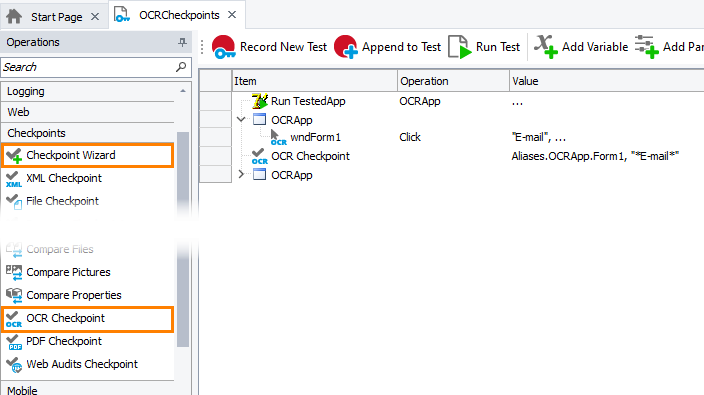Select XML Checkpoint label
The width and height of the screenshot is (704, 395).
tap(64, 178)
